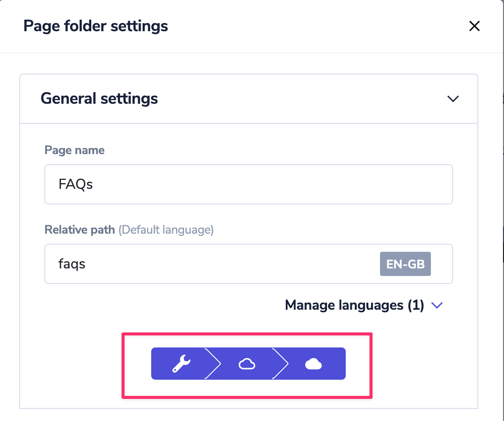
Task: Click empty area of General settings header bar
Action: click(x=302, y=99)
